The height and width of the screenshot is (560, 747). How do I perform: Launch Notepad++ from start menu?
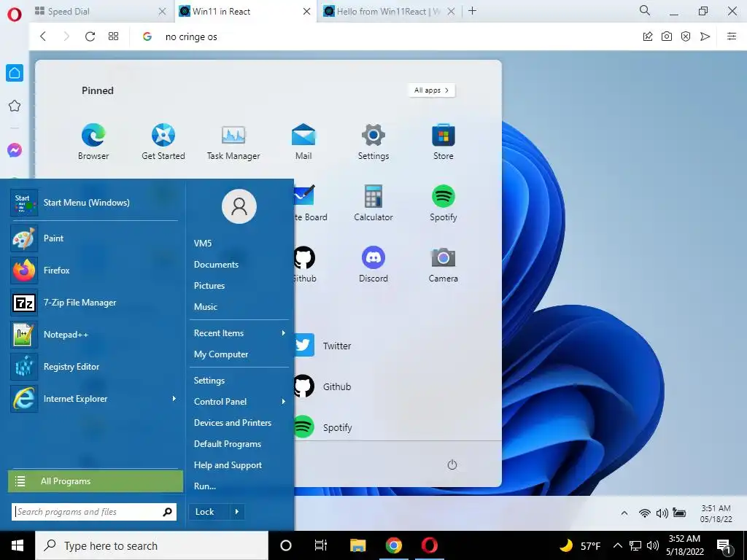click(x=94, y=334)
